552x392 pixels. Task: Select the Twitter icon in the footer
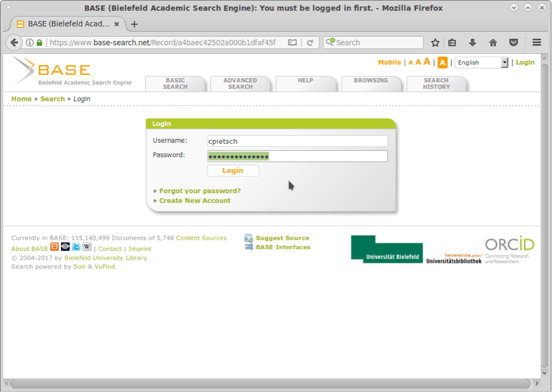[76, 247]
